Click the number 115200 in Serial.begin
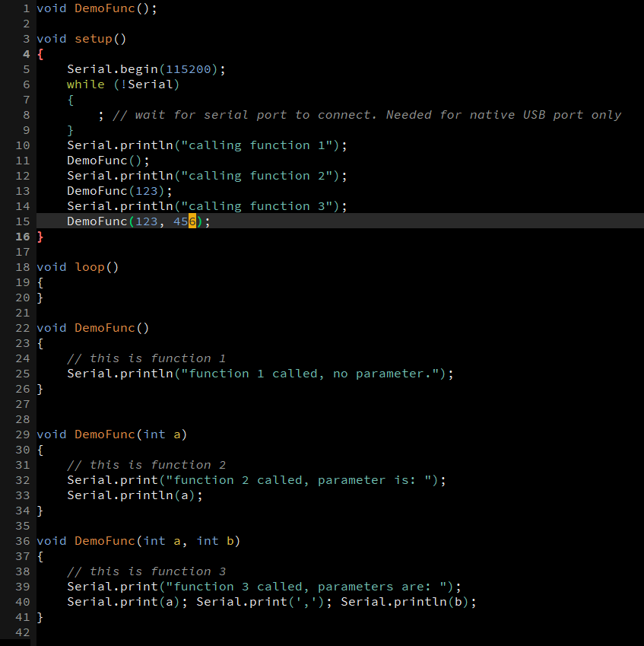This screenshot has height=646, width=644. point(189,69)
